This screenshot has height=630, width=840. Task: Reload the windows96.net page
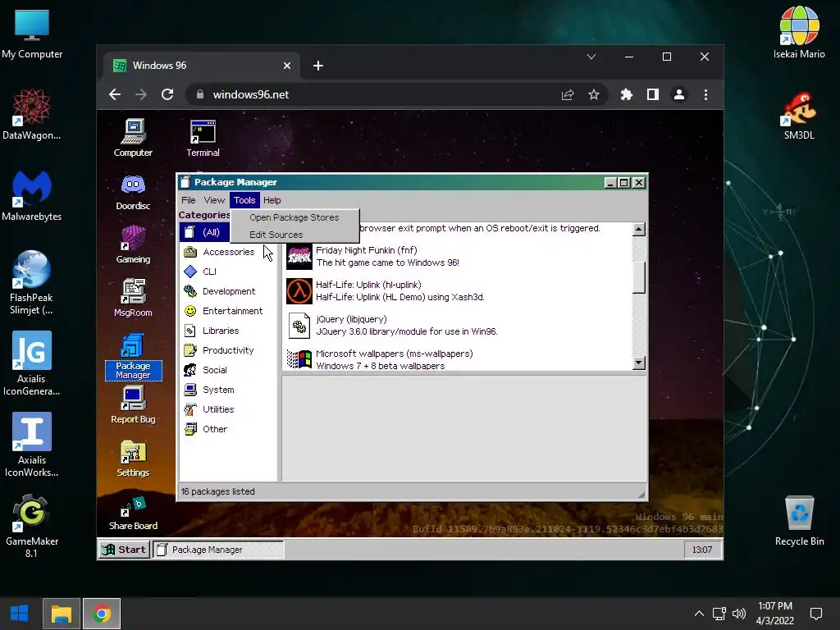pos(167,94)
